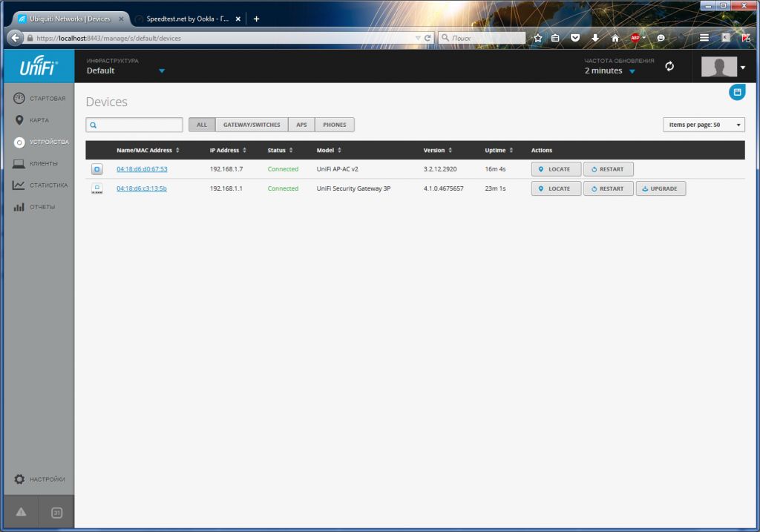Filter devices by APS

[x=301, y=125]
